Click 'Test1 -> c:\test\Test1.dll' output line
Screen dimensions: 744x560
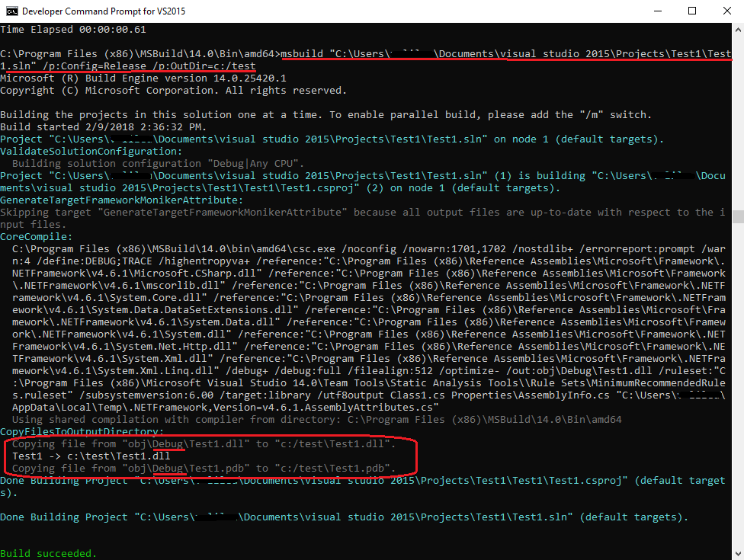(91, 456)
